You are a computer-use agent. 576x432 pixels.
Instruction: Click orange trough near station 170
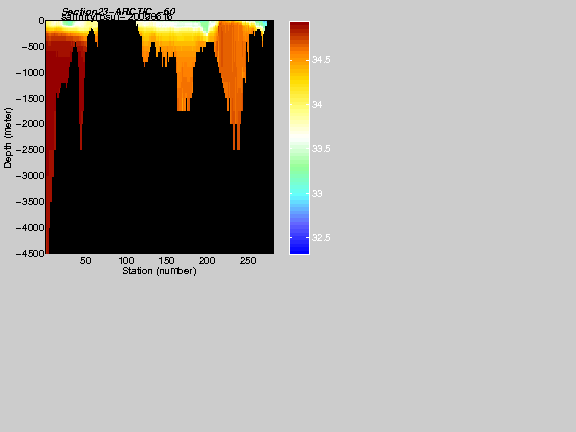tap(184, 84)
